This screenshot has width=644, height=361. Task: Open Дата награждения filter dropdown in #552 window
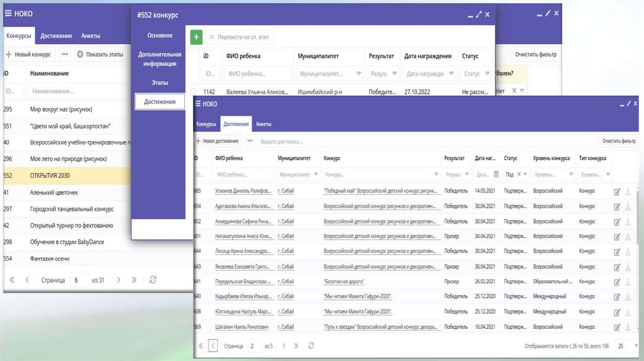(452, 74)
